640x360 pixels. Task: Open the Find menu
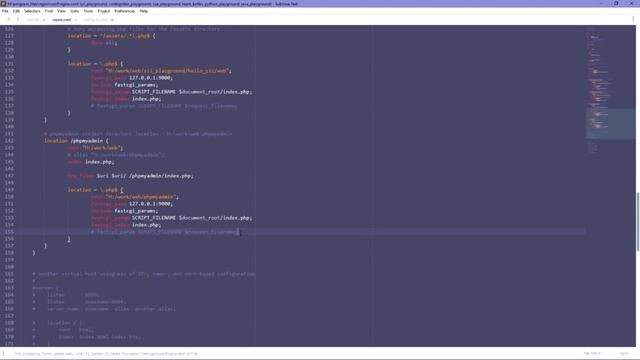tap(49, 11)
